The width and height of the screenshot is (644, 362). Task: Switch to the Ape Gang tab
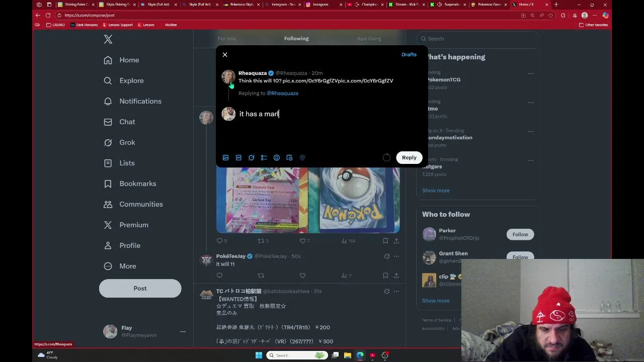369,38
